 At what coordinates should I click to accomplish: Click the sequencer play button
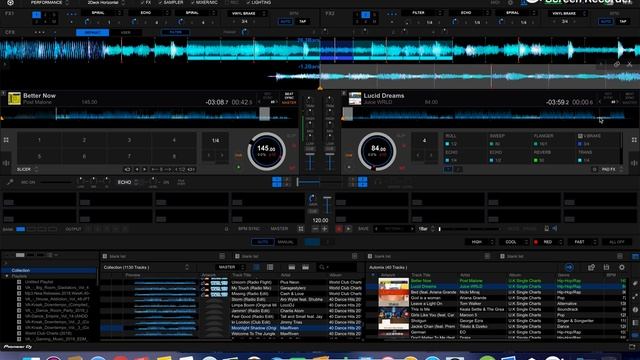point(348,229)
